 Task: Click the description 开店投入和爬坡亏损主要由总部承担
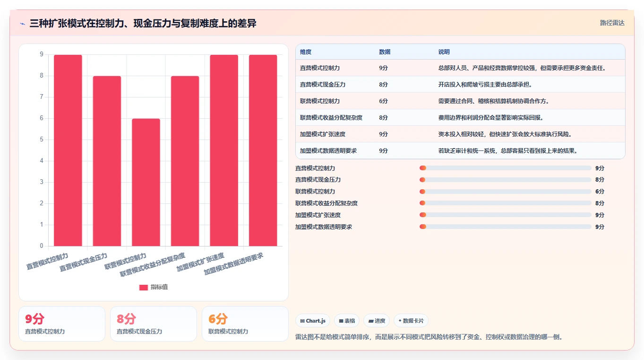(x=485, y=85)
